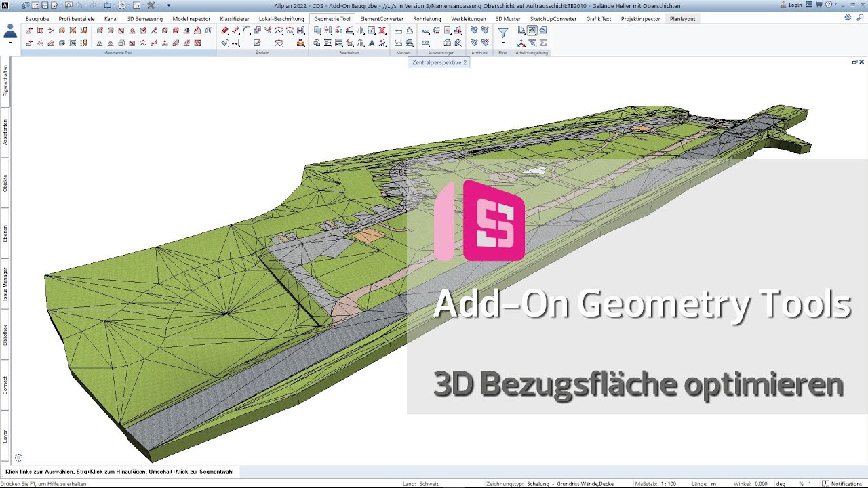Click the 123 numbering icon in Auswertungen
The height and width of the screenshot is (488, 868).
[425, 43]
